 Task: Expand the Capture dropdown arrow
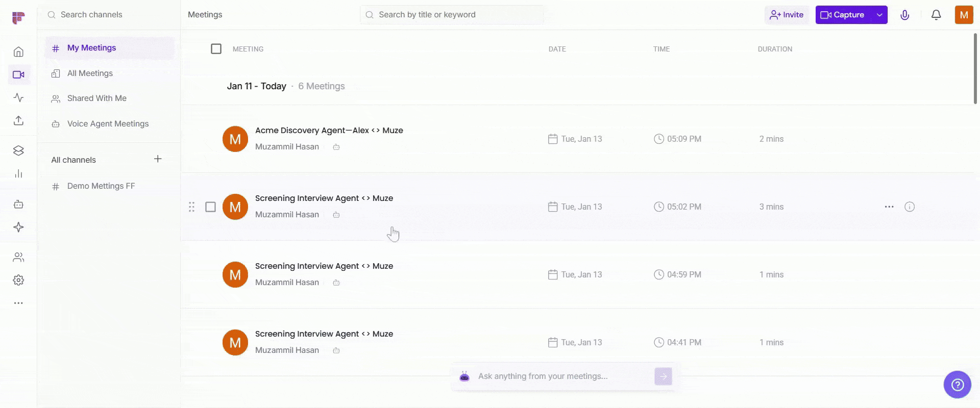click(x=879, y=15)
